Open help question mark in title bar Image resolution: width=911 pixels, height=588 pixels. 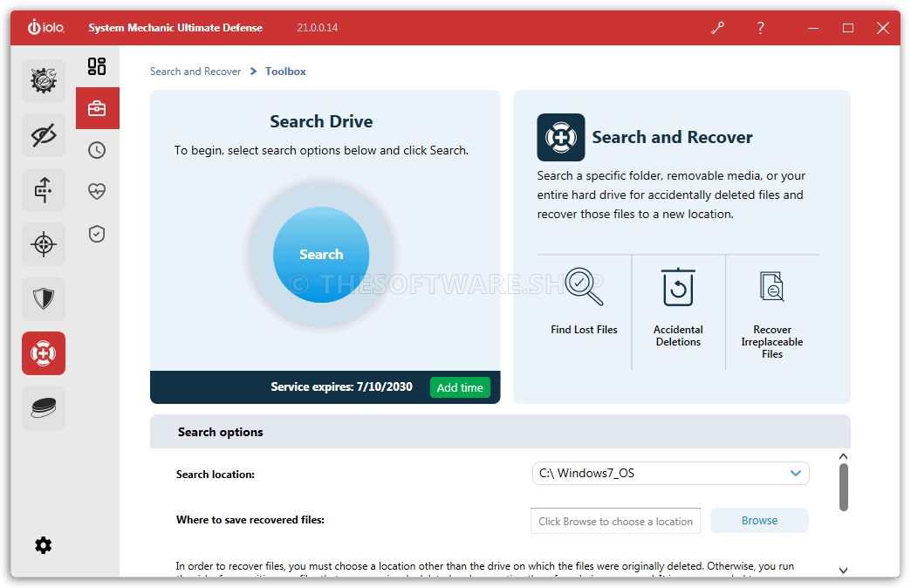[x=761, y=28]
